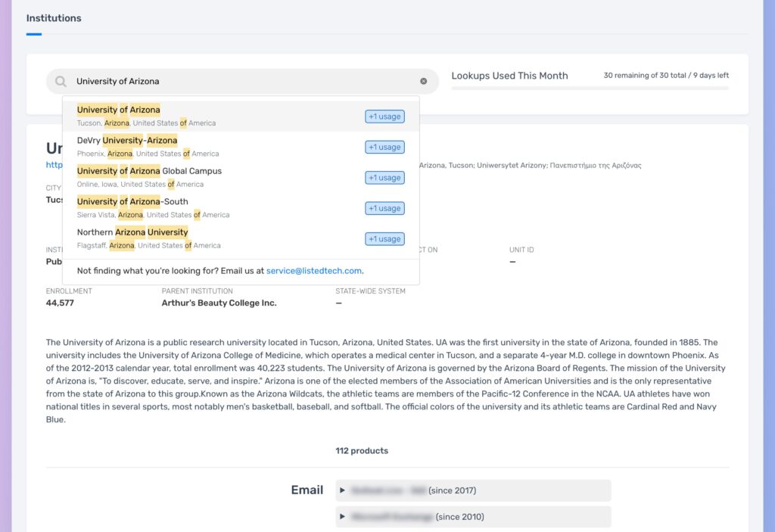Choose University of Arizona Global Campus result
Screen dimensions: 775x532
[x=241, y=178]
